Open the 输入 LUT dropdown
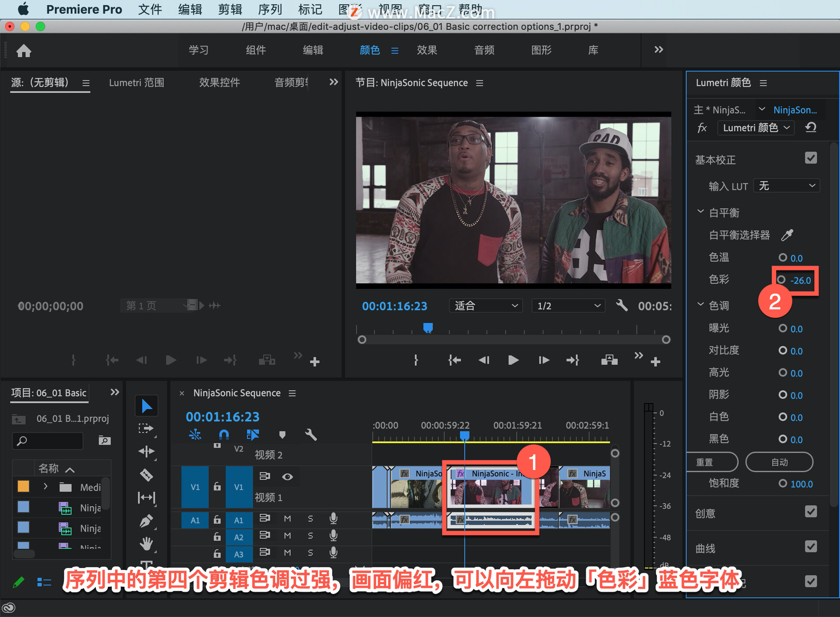 [787, 186]
